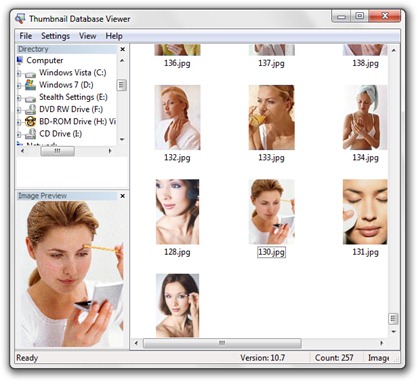Close the Directory panel
The image size is (418, 381).
point(123,49)
